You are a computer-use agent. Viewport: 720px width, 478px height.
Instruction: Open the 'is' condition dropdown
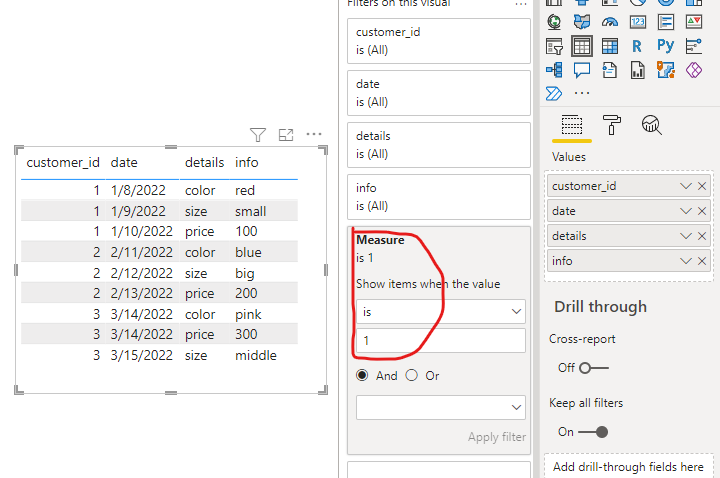pyautogui.click(x=440, y=312)
